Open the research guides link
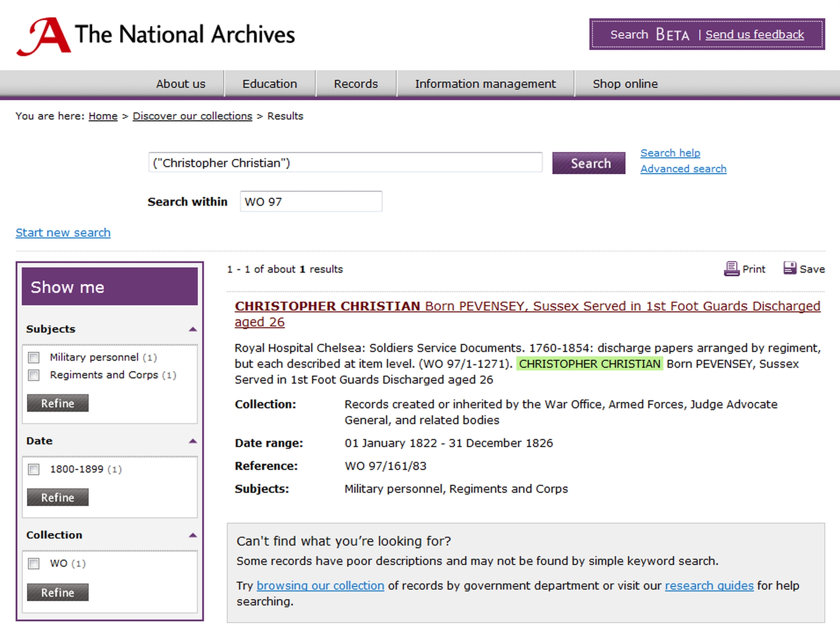The image size is (840, 629). click(709, 585)
